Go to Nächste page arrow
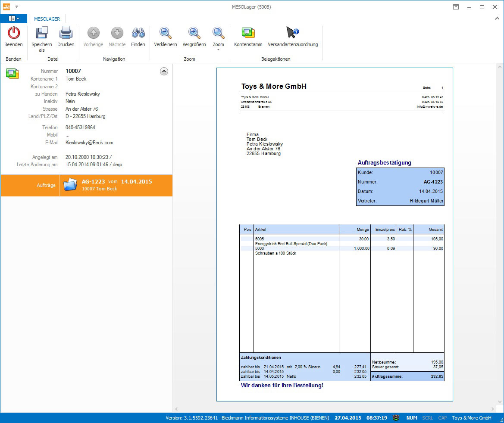Screen dimensions: 504x423 pos(117,33)
